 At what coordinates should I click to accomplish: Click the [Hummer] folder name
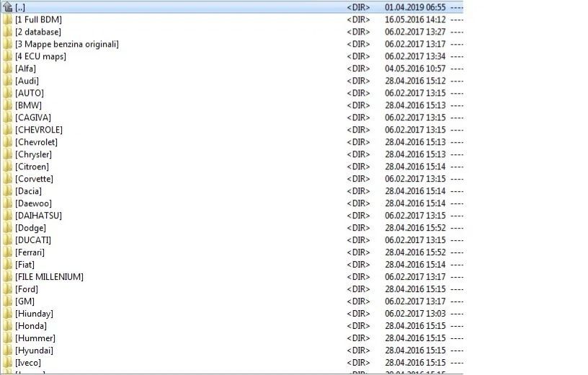[x=35, y=338]
